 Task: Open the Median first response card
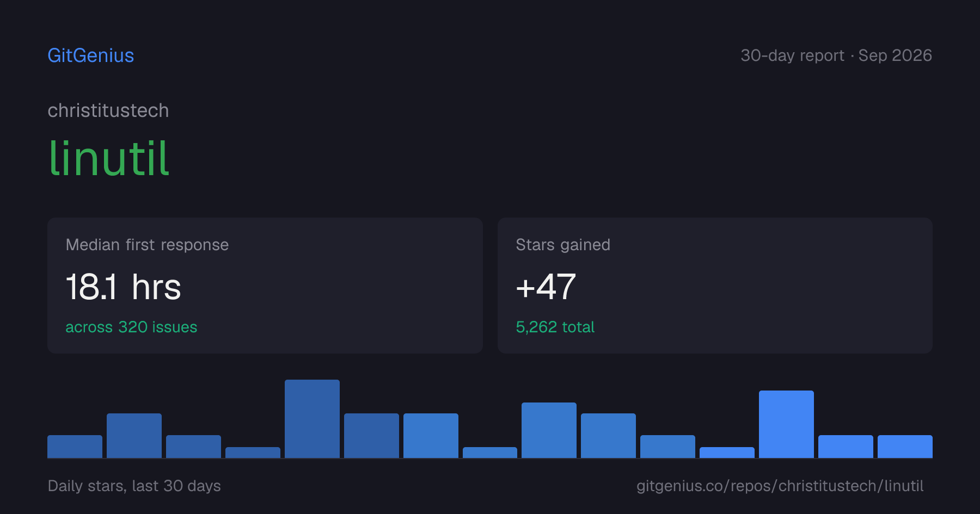click(x=265, y=286)
